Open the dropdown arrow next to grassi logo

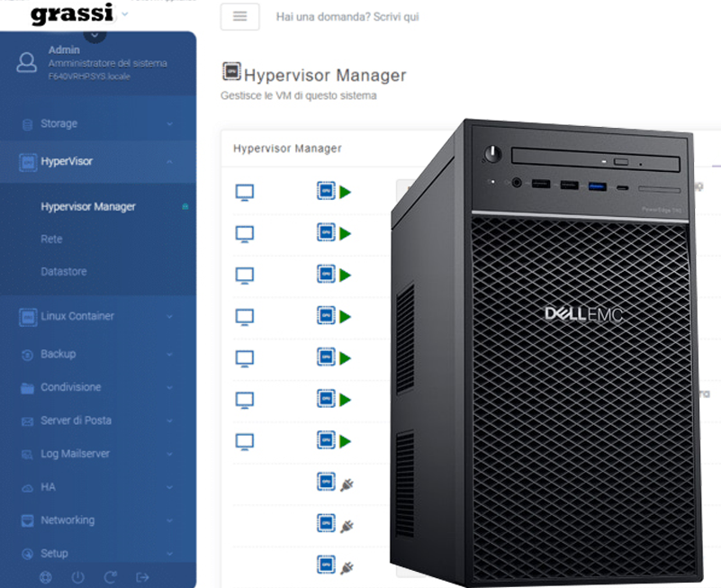(x=125, y=14)
